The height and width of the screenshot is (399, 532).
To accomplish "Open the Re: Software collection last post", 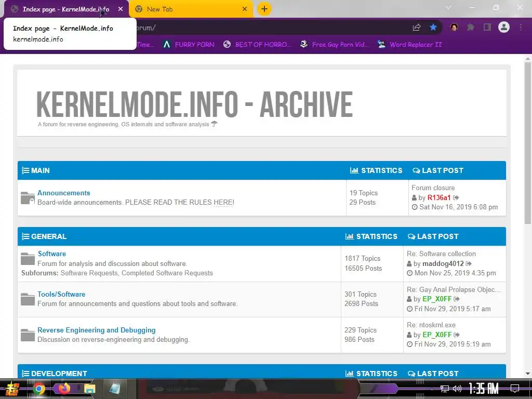I will click(441, 254).
